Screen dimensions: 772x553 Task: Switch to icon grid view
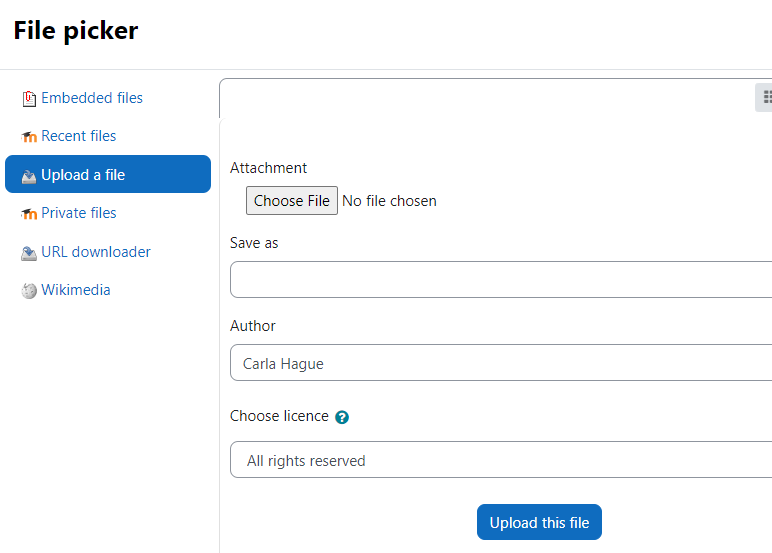(765, 98)
